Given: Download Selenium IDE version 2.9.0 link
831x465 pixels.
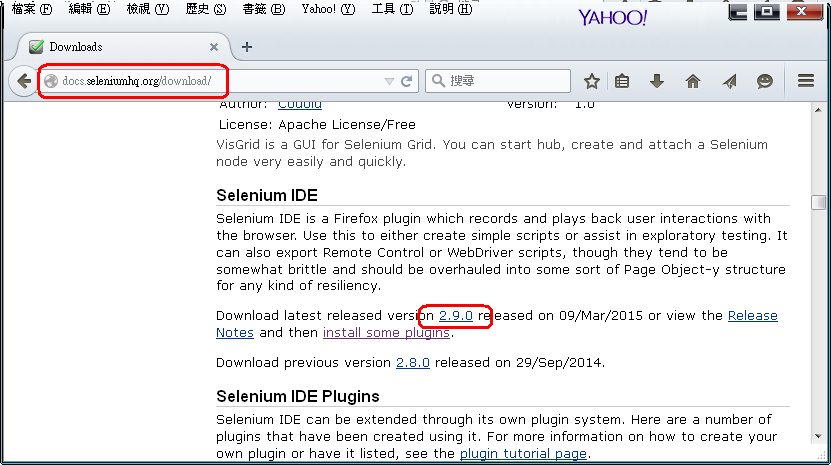Looking at the screenshot, I should [456, 315].
